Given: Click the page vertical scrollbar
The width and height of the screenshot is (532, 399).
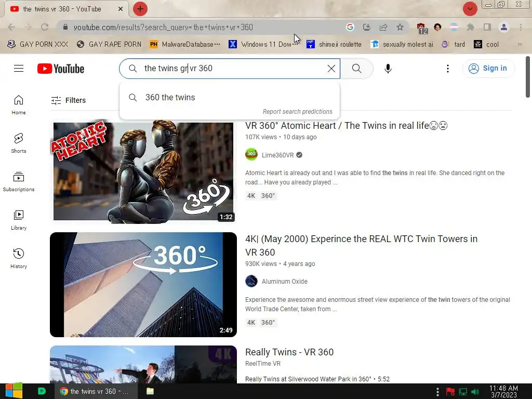Looking at the screenshot, I should tap(528, 77).
